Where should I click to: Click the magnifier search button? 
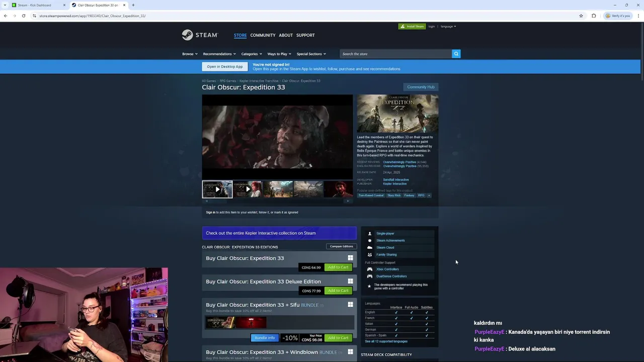click(x=456, y=54)
